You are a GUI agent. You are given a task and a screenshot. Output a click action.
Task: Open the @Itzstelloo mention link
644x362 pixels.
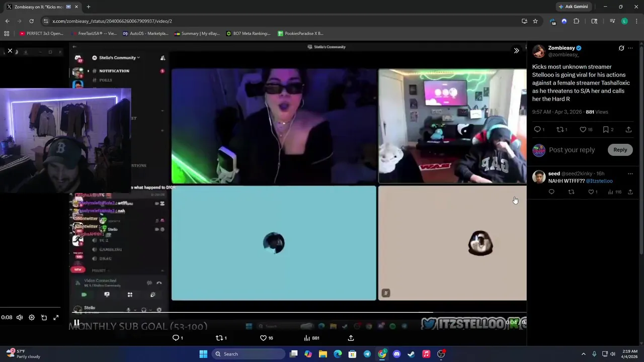click(x=599, y=181)
